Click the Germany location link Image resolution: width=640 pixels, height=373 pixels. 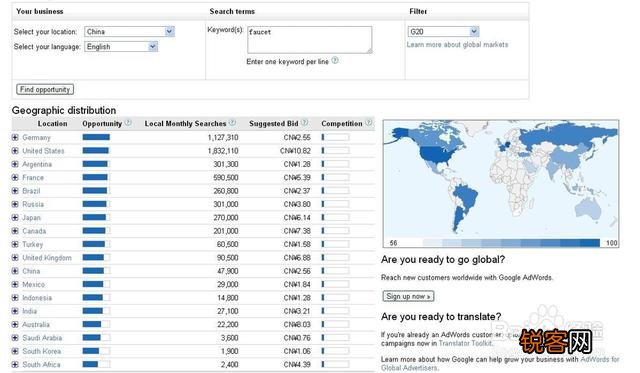[x=36, y=138]
